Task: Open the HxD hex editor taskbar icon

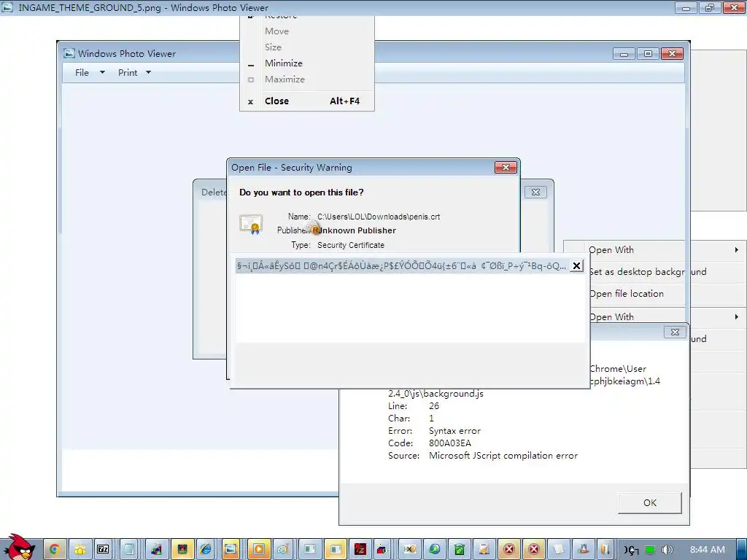Action: coord(410,550)
